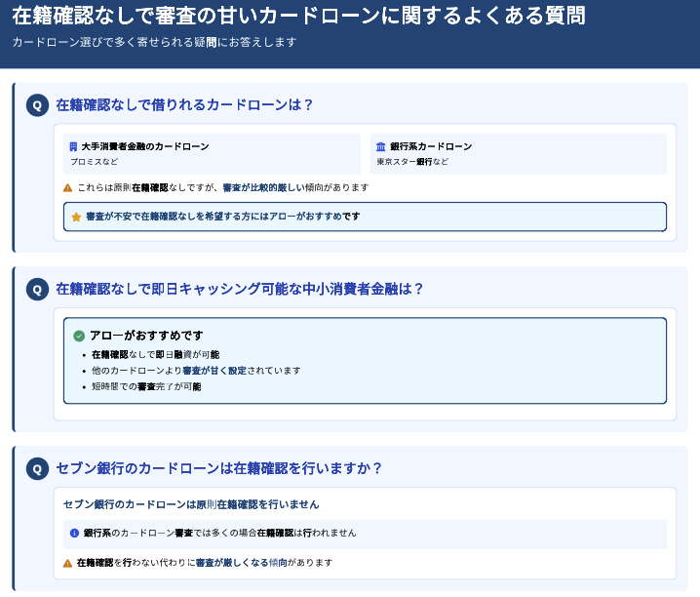
Task: Click the bank icon next to 銀行系カードローン
Action: pos(381,146)
